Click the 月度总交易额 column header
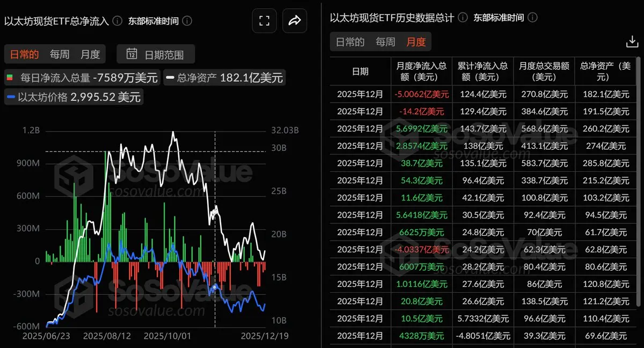The image size is (644, 348). pos(544,71)
